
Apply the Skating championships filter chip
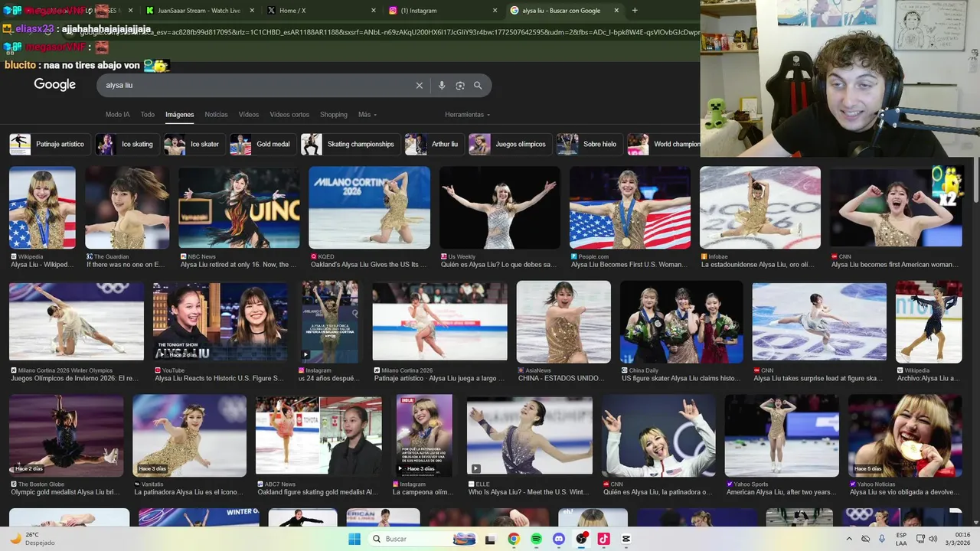point(351,144)
